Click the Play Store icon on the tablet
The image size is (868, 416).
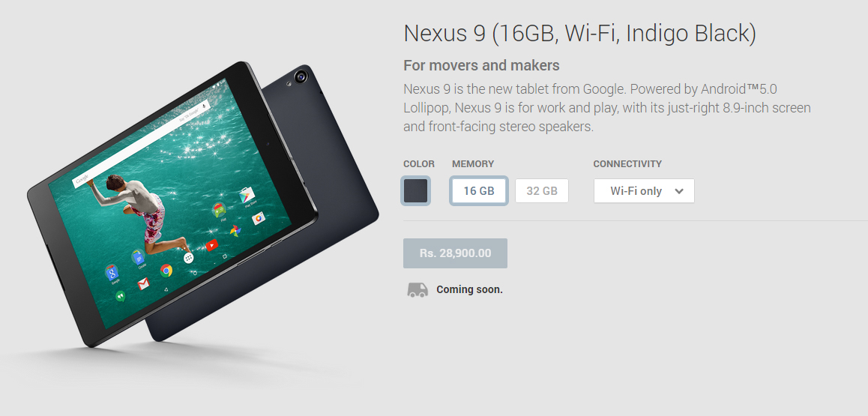click(x=247, y=196)
